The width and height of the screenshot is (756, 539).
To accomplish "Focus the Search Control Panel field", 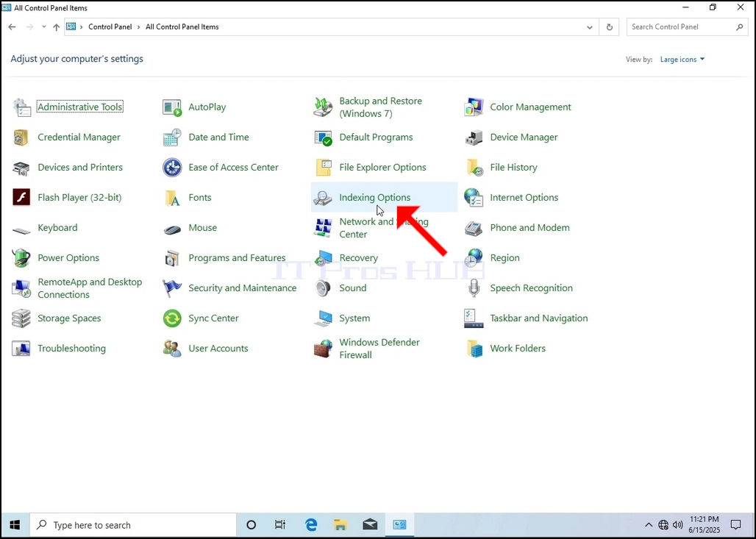I will (687, 27).
